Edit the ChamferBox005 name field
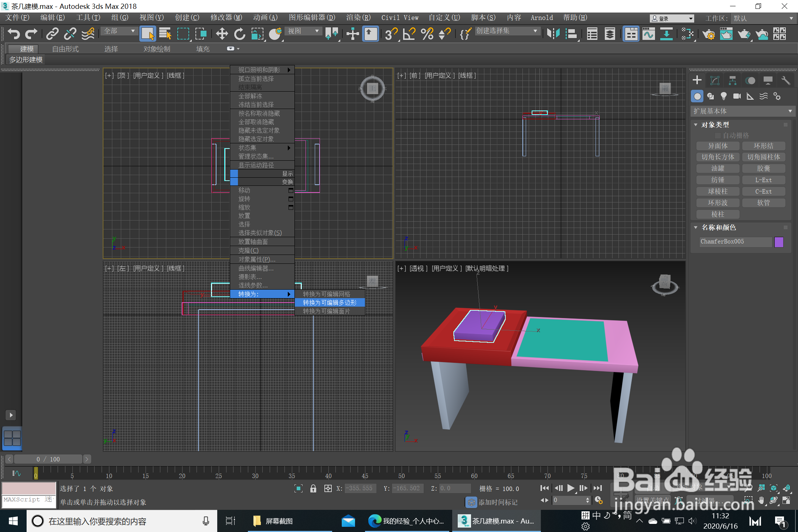 pyautogui.click(x=735, y=242)
